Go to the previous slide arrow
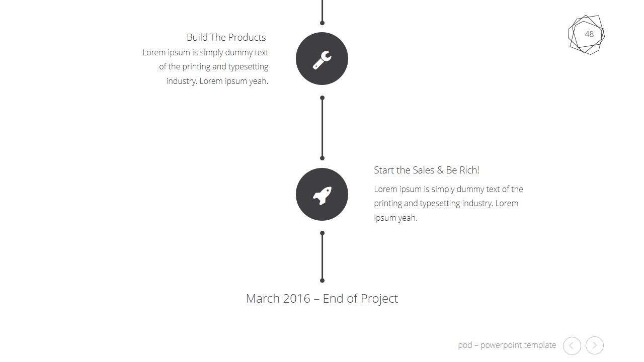 point(572,345)
